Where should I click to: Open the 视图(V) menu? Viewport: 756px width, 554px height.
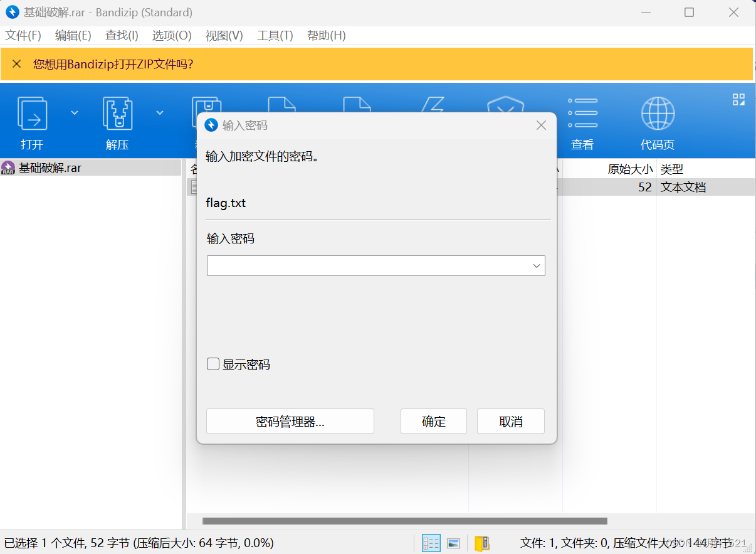[224, 36]
